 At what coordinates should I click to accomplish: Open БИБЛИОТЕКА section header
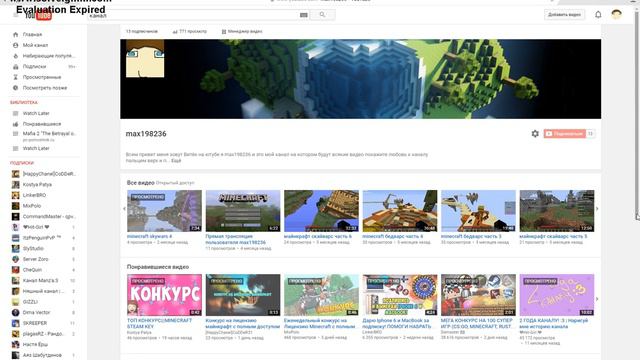[24, 102]
